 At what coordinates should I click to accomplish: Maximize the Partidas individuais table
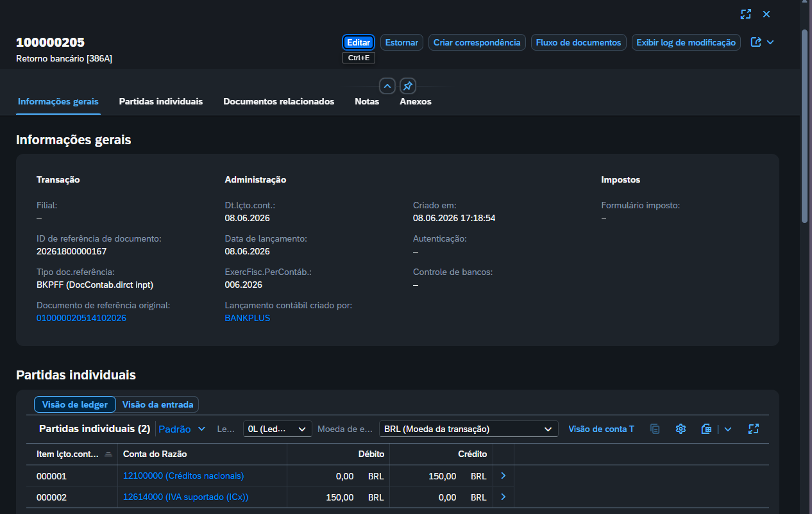coord(754,429)
